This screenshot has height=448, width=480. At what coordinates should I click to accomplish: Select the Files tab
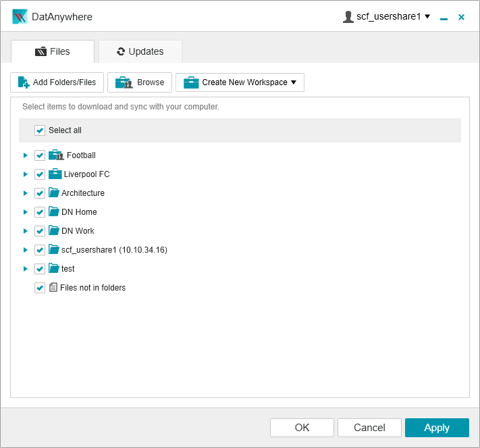pyautogui.click(x=53, y=51)
